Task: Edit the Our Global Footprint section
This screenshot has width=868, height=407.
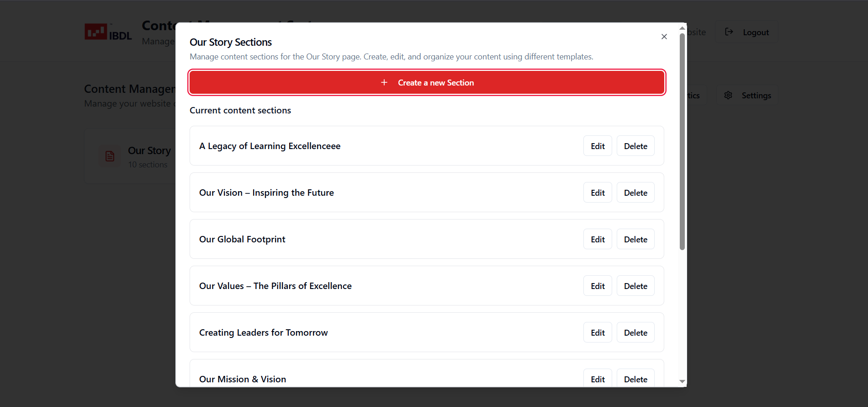Action: pyautogui.click(x=598, y=239)
